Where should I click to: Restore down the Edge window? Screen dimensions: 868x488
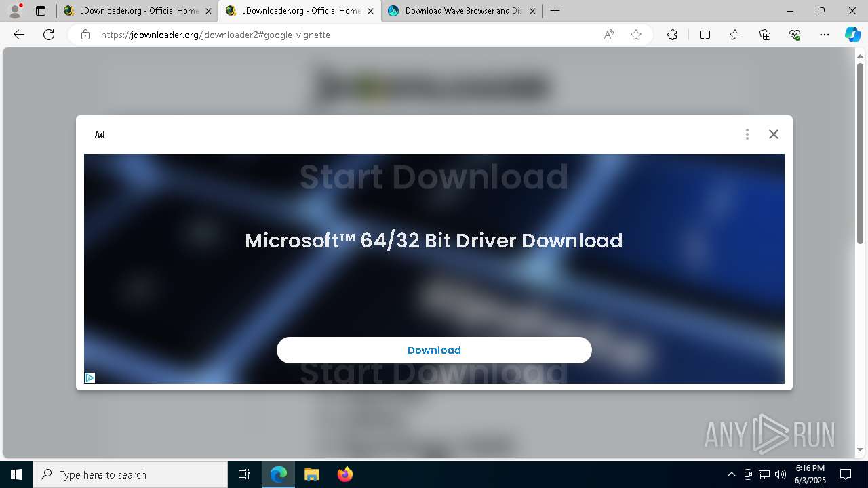[x=821, y=11]
